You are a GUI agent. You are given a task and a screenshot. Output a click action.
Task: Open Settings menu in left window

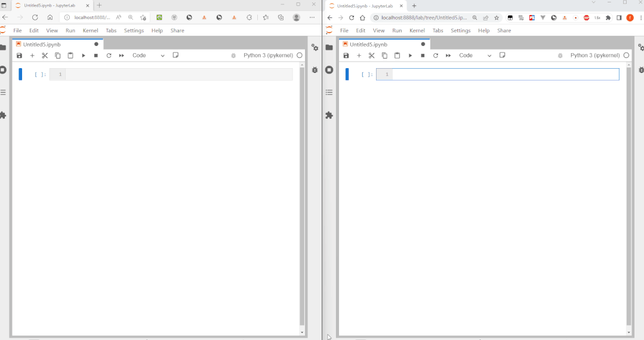click(x=134, y=30)
